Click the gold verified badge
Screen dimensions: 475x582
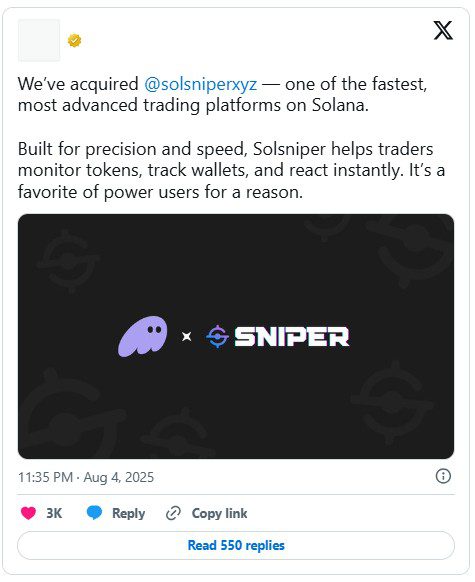75,40
